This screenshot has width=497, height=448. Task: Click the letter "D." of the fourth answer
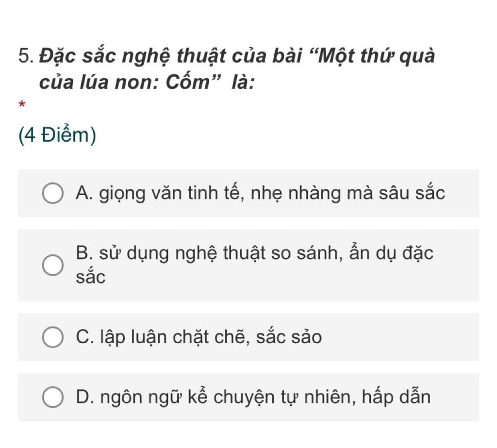[x=85, y=397]
